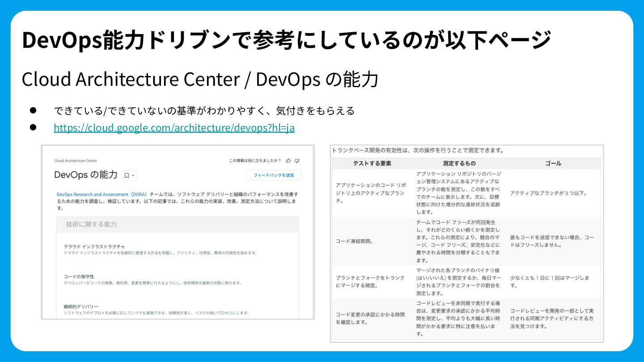Click the 測定するもの column header

click(459, 163)
